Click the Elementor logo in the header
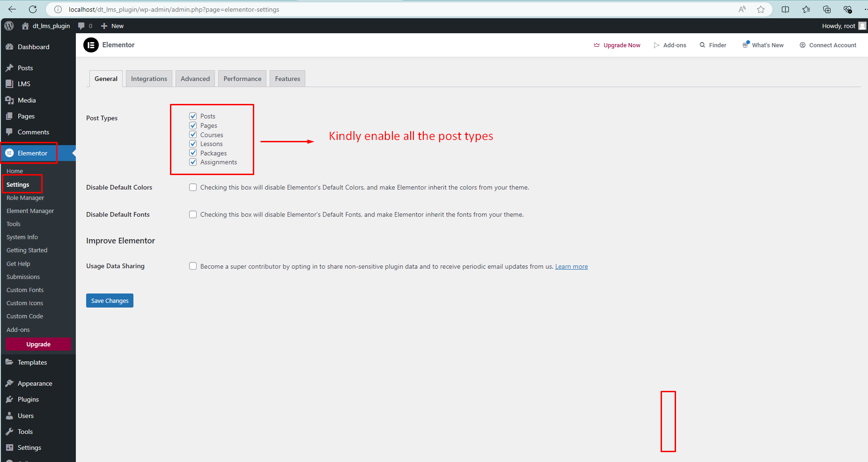This screenshot has height=462, width=868. (91, 45)
